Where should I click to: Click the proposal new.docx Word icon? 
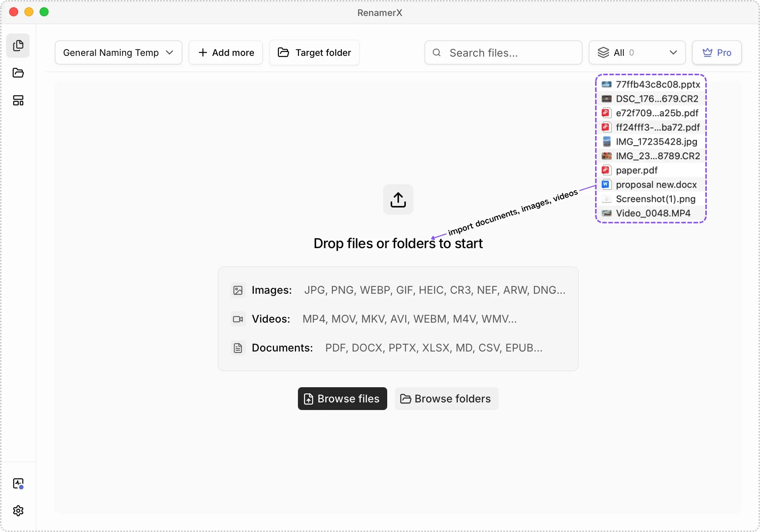pyautogui.click(x=606, y=185)
